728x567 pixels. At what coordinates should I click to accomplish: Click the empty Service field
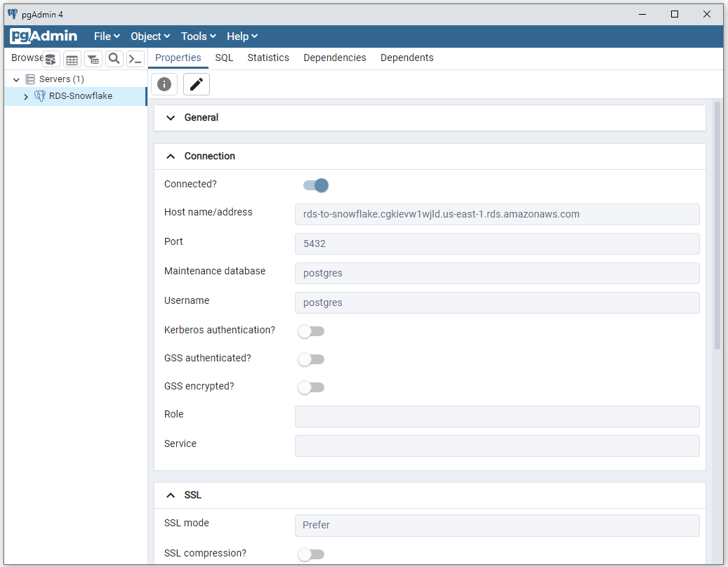pyautogui.click(x=497, y=446)
